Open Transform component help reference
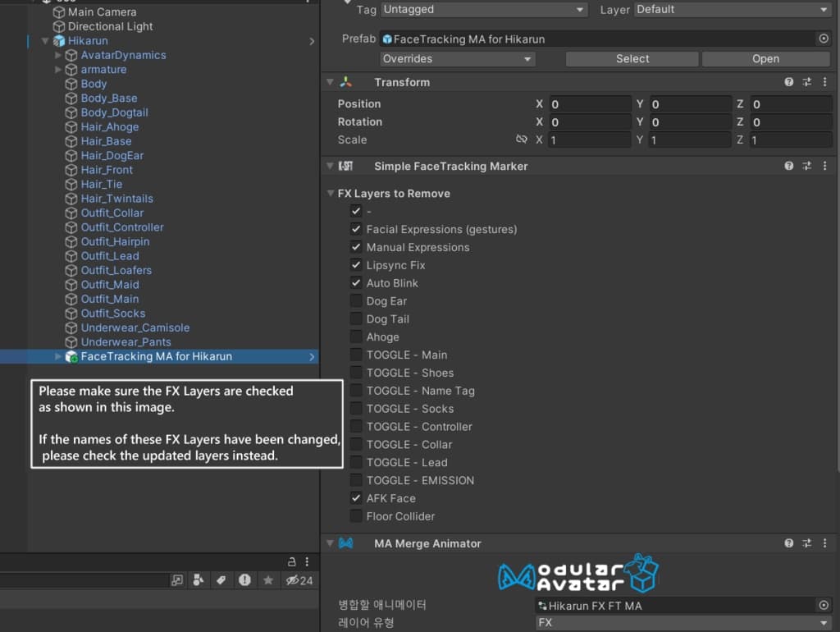This screenshot has height=632, width=840. point(788,82)
